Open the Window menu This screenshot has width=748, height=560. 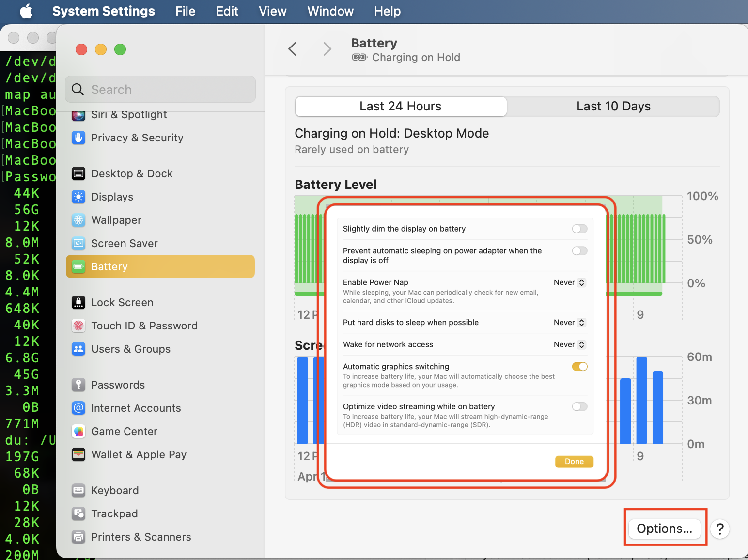tap(330, 11)
